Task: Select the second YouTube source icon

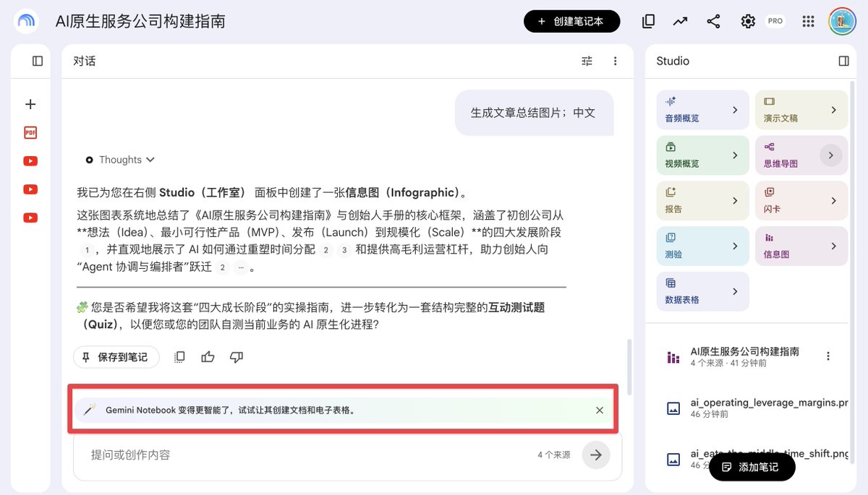Action: click(30, 189)
